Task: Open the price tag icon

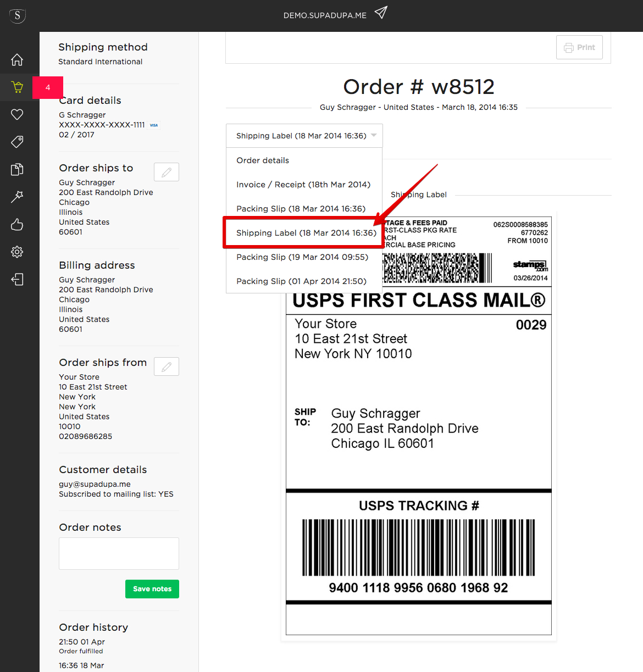Action: coord(17,142)
